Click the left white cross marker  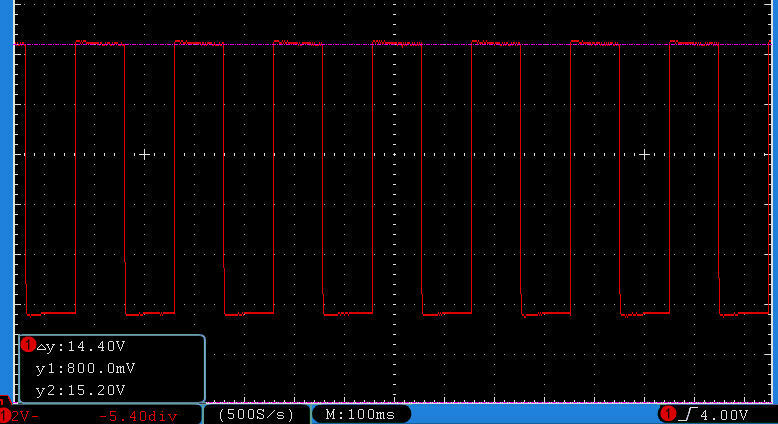tap(144, 155)
